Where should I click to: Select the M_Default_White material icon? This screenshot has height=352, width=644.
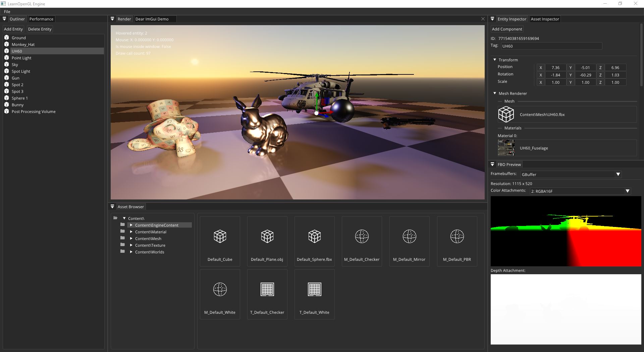(x=220, y=289)
